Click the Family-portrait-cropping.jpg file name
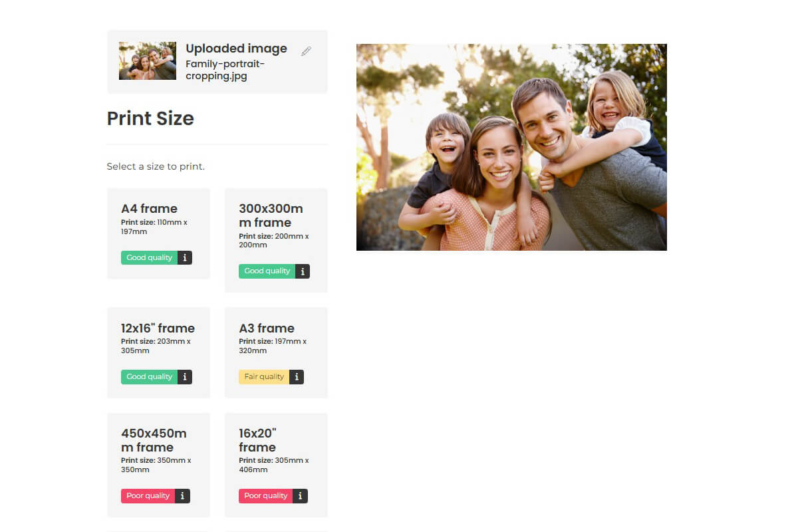The height and width of the screenshot is (532, 798). click(x=225, y=70)
